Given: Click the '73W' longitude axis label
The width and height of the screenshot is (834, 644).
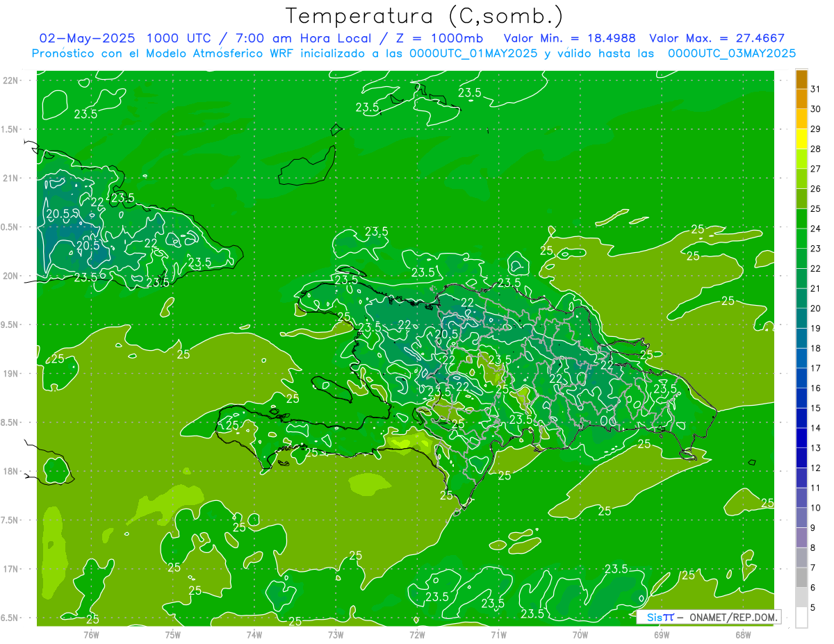Looking at the screenshot, I should (336, 634).
